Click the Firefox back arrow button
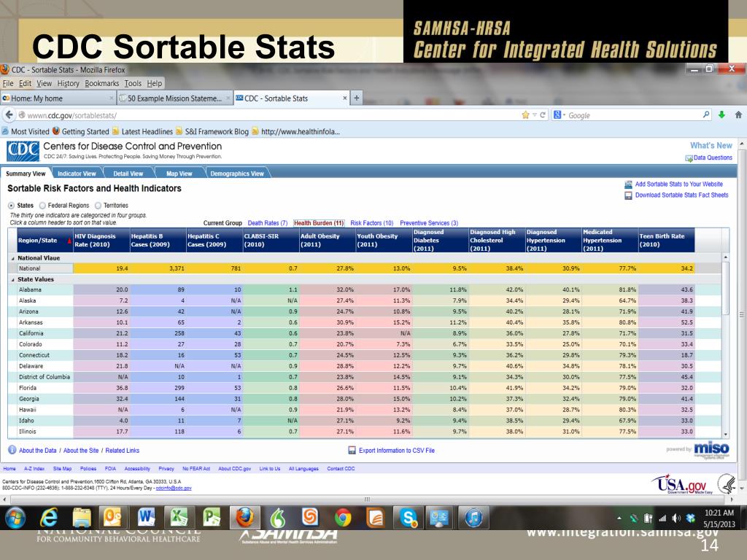 coord(9,114)
